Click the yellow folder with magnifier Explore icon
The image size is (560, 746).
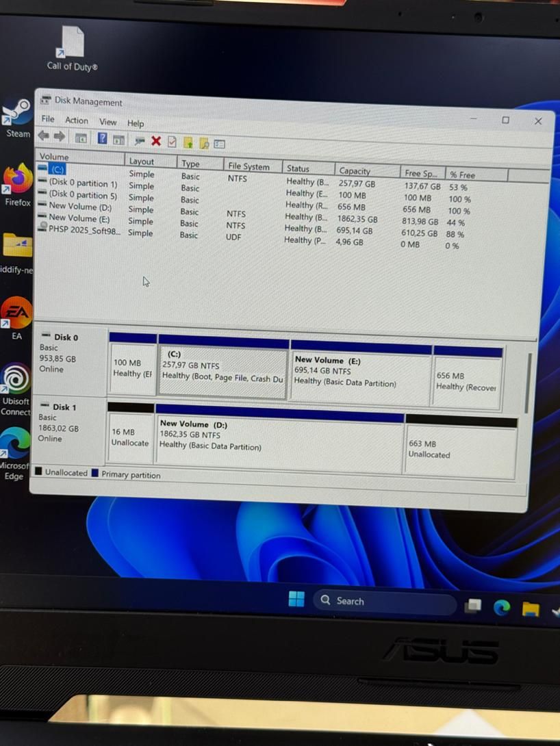(204, 143)
